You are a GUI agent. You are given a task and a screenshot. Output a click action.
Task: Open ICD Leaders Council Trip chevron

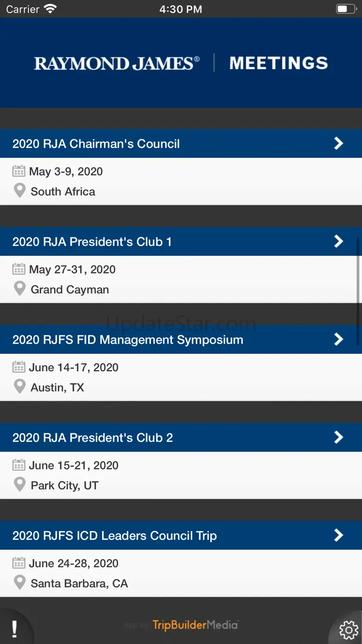tap(339, 535)
